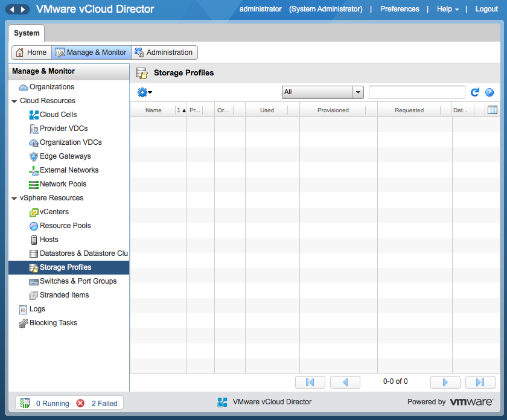The image size is (507, 420).
Task: Go to the previous page
Action: coord(345,382)
